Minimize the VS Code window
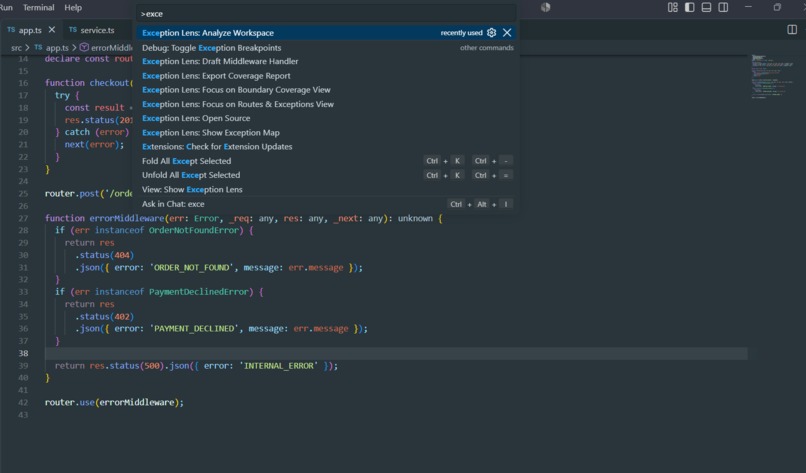The height and width of the screenshot is (473, 806). [748, 7]
